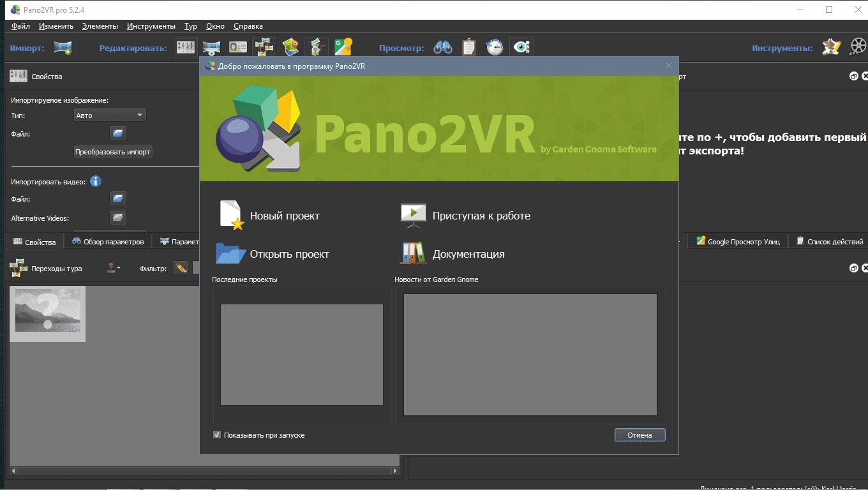Open the Окно menu
Viewport: 868px width, 490px height.
point(216,26)
